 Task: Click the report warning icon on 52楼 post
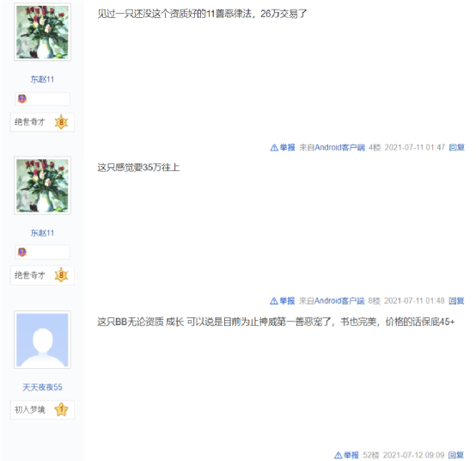coord(338,455)
